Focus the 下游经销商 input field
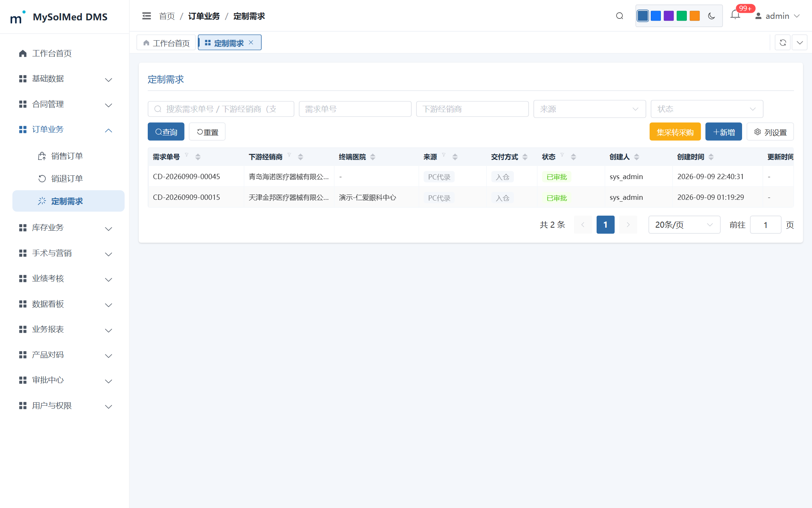Viewport: 812px width, 508px height. (472, 109)
